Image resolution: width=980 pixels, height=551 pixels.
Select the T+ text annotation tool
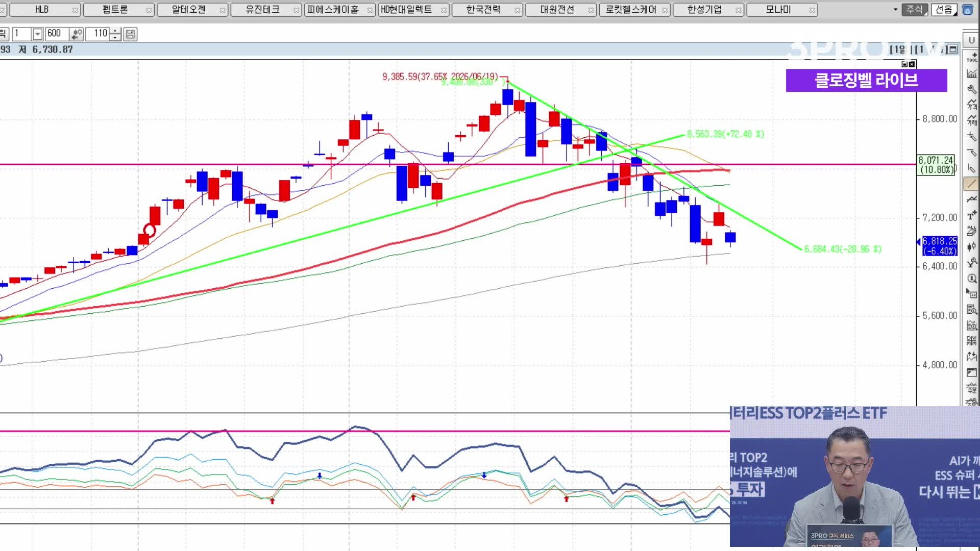click(971, 215)
